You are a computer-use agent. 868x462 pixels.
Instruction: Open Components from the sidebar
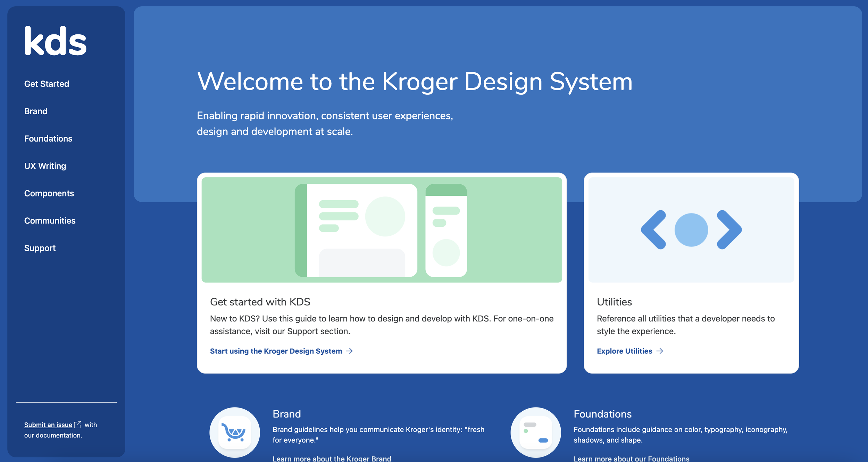pos(49,193)
